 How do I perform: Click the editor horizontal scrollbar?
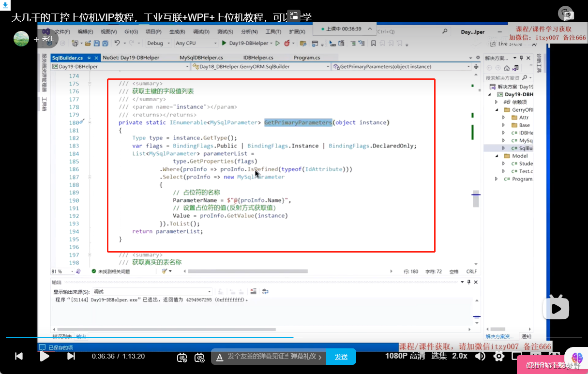[x=248, y=271]
